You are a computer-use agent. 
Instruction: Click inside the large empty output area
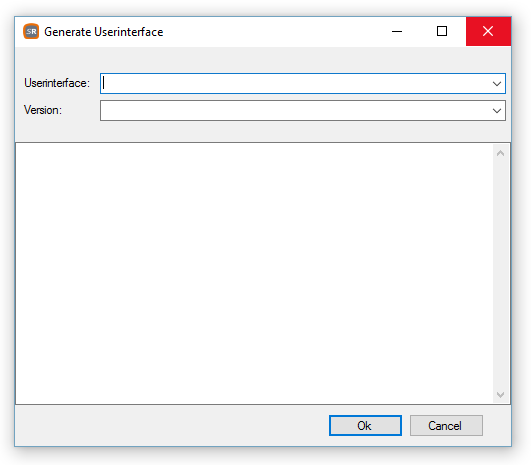(x=254, y=274)
